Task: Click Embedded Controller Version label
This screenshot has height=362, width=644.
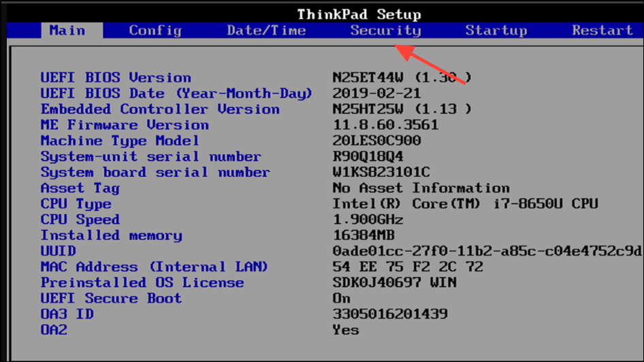Action: pos(160,109)
